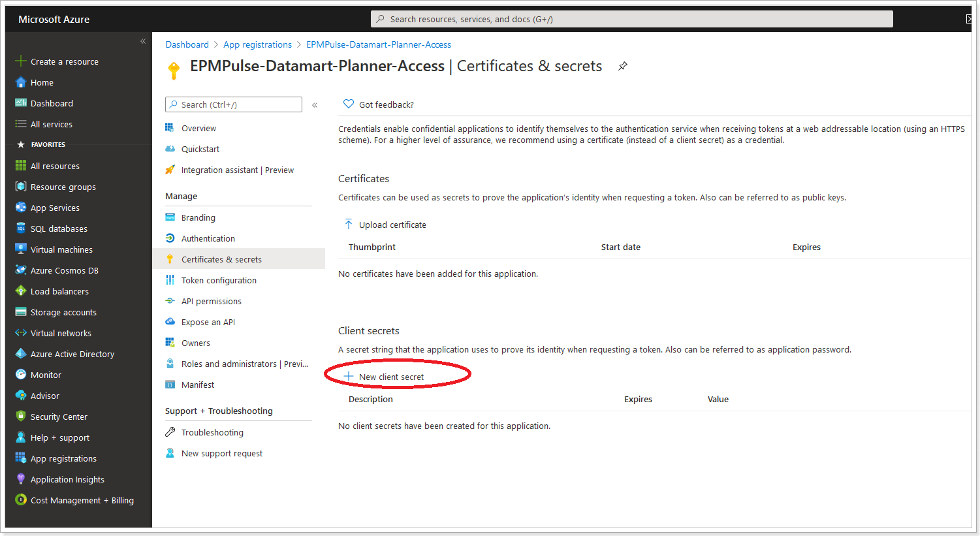
Task: Click the Help + support person icon
Action: coord(20,437)
